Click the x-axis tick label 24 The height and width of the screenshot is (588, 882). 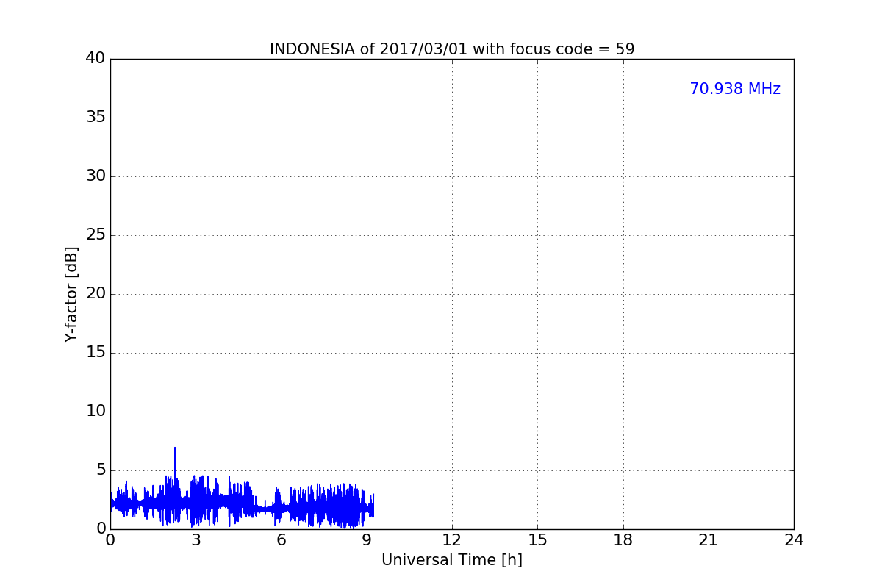click(x=794, y=540)
